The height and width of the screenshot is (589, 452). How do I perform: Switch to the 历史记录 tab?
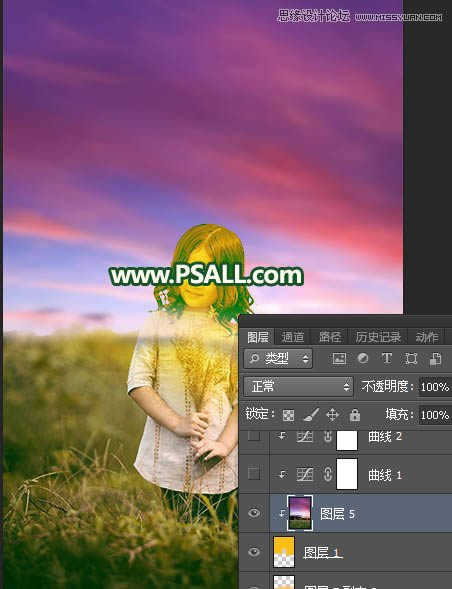(378, 337)
